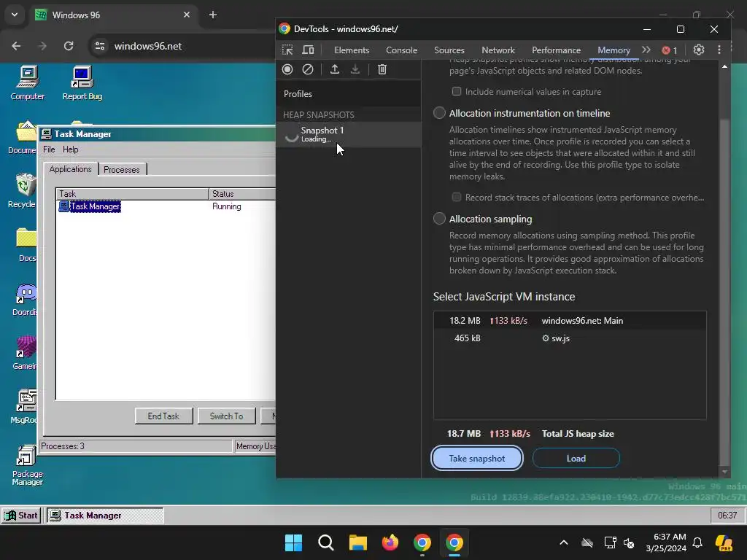Screen dimensions: 747x560
Task: Click the Windows 96 06:37 clock
Action: 727,516
